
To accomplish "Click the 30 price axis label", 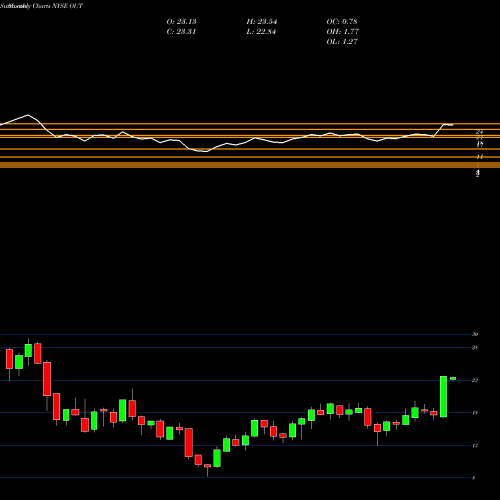I will tap(475, 334).
